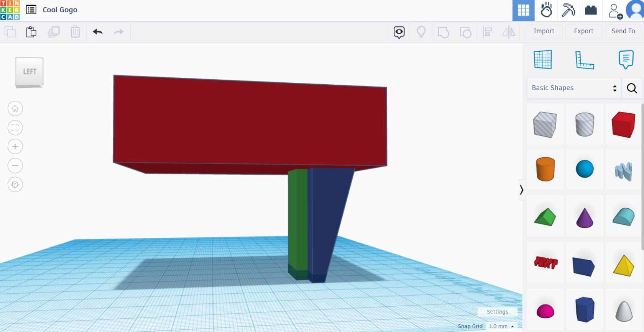Click the LEFT view cube face
Viewport: 644px width, 332px height.
point(30,72)
